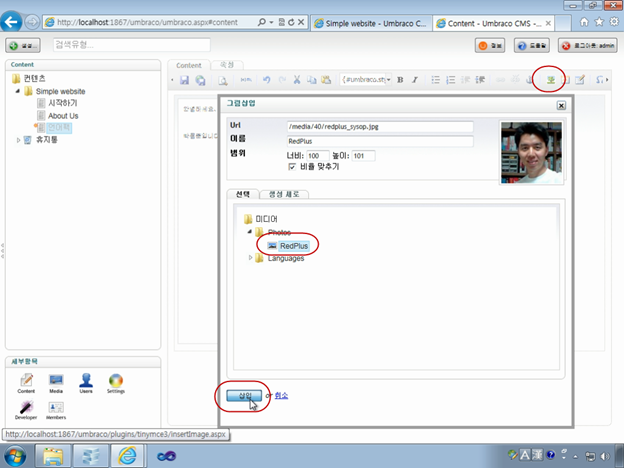Switch to the 생성 새로 tab
Image resolution: width=624 pixels, height=468 pixels.
click(284, 194)
